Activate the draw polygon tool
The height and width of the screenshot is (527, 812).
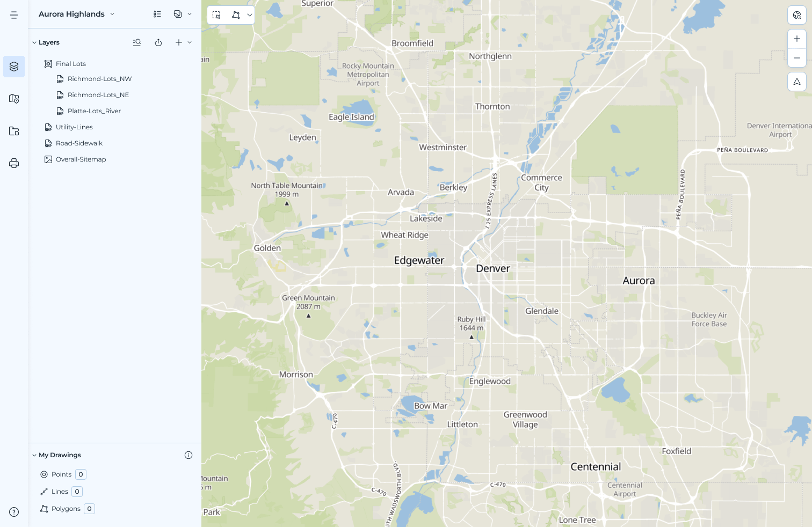tap(236, 15)
